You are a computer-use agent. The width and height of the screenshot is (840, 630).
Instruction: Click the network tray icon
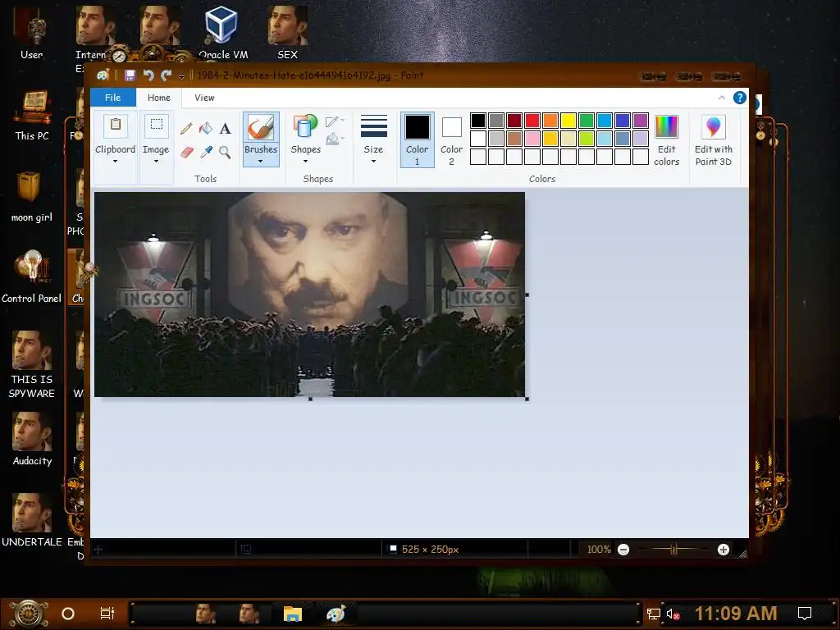pos(653,614)
